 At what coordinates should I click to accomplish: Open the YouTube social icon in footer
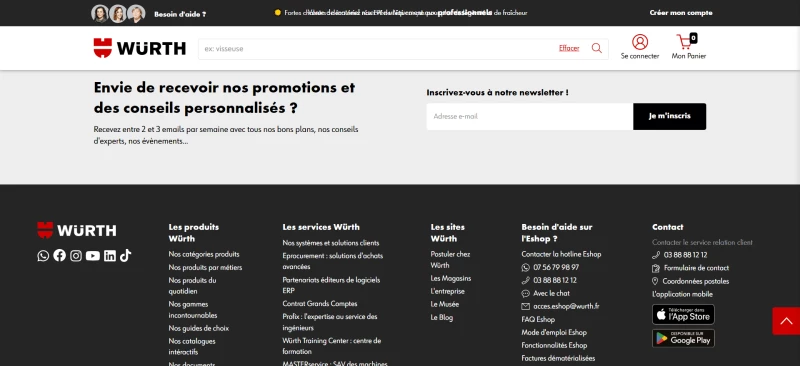point(93,256)
